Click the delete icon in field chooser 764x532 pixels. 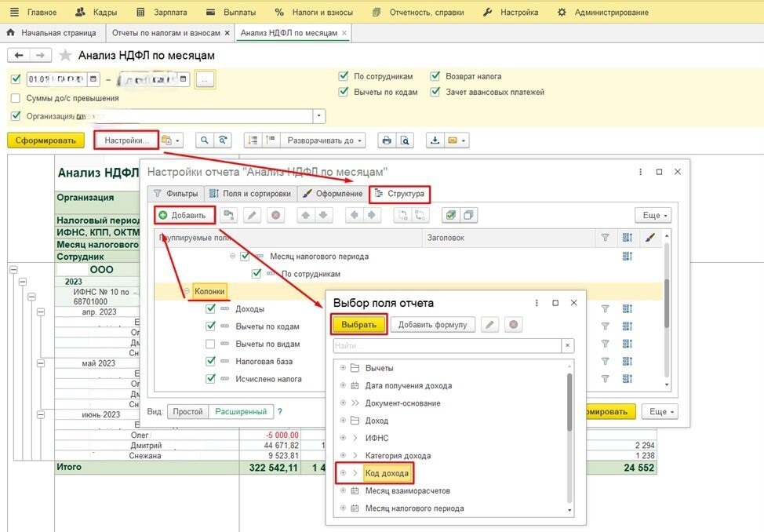pos(513,325)
